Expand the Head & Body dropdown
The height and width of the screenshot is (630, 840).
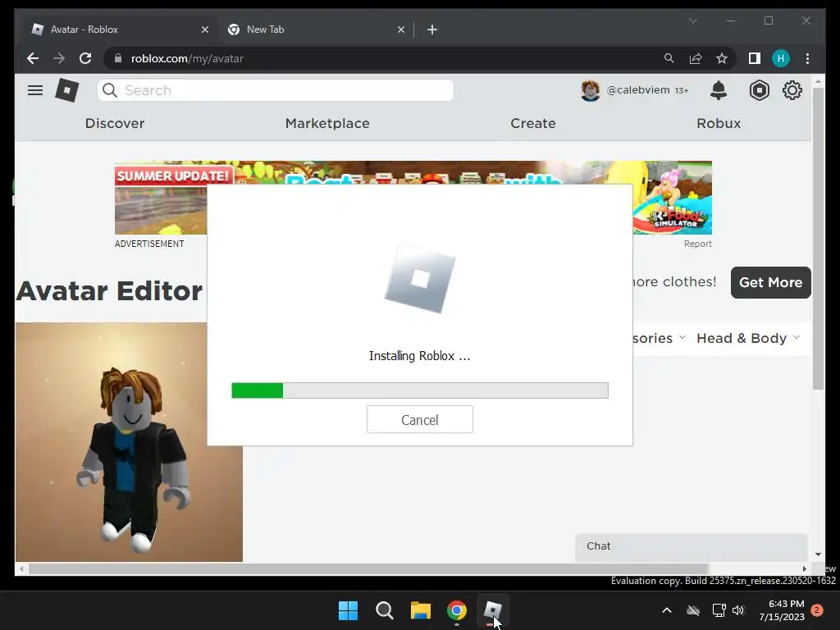tap(748, 338)
